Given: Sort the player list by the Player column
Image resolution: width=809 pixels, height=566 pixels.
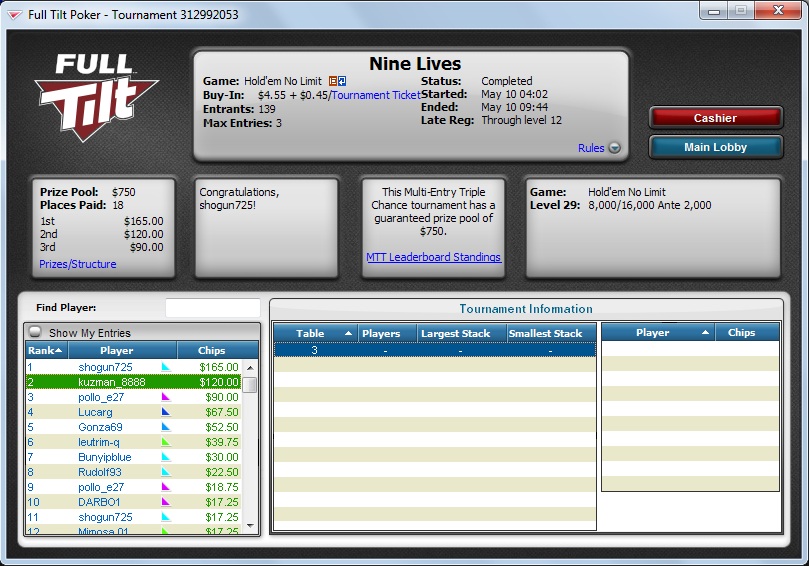Looking at the screenshot, I should [123, 350].
